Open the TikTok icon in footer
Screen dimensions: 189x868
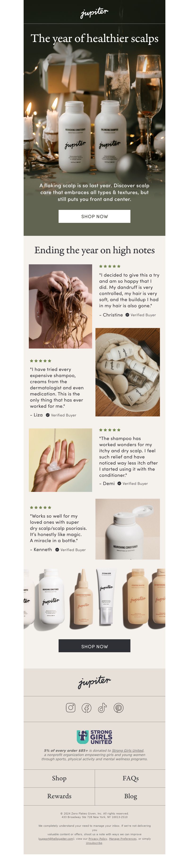[102, 708]
